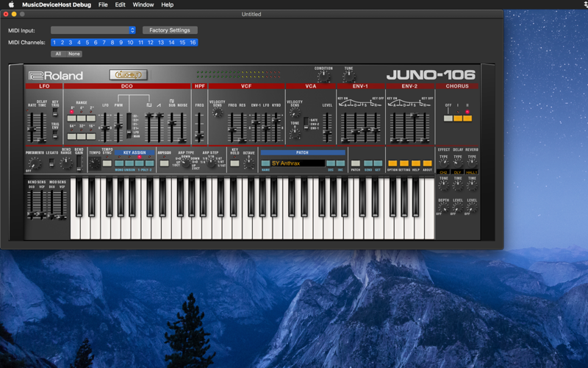Click the REVERB TIME knob

pyautogui.click(x=472, y=185)
